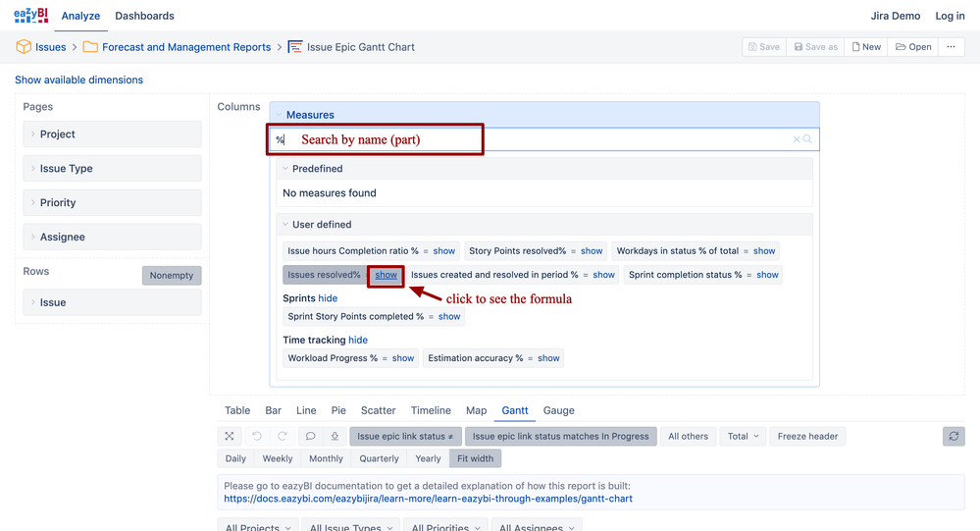This screenshot has width=980, height=531.
Task: Click Show available dimensions link
Action: [78, 80]
